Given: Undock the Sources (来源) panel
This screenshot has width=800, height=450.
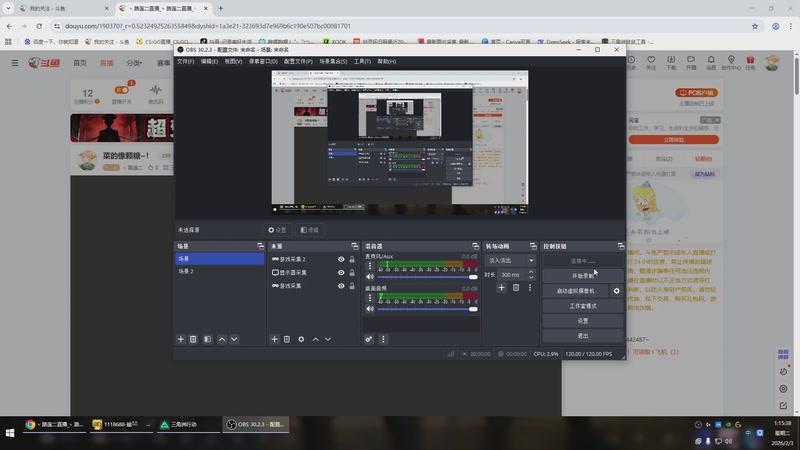Looking at the screenshot, I should (355, 246).
